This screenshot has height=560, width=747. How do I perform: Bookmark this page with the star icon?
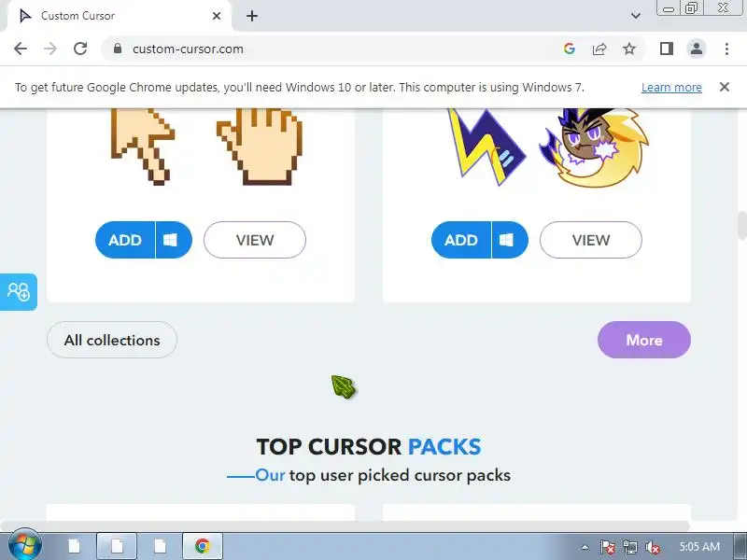coord(629,49)
